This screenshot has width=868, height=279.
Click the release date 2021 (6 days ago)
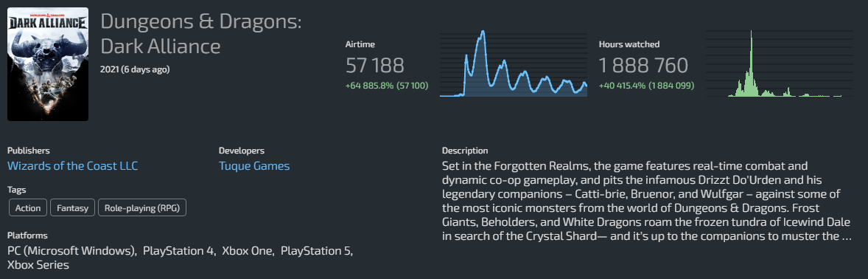point(135,70)
